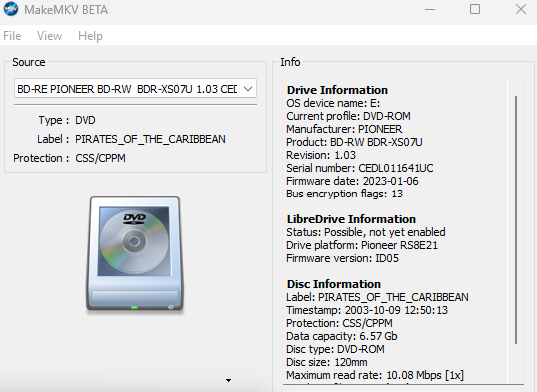The width and height of the screenshot is (537, 392).
Task: Minimize the MakeMKV window
Action: coord(430,9)
